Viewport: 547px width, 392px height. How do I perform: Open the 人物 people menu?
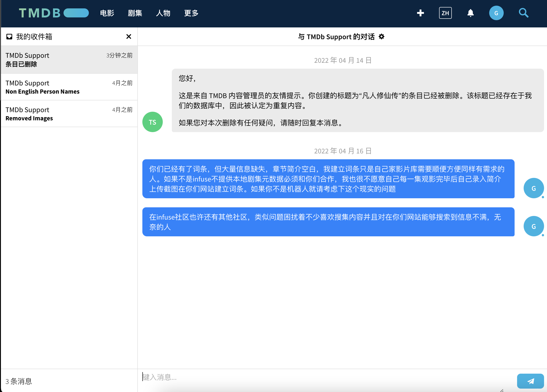coord(163,13)
